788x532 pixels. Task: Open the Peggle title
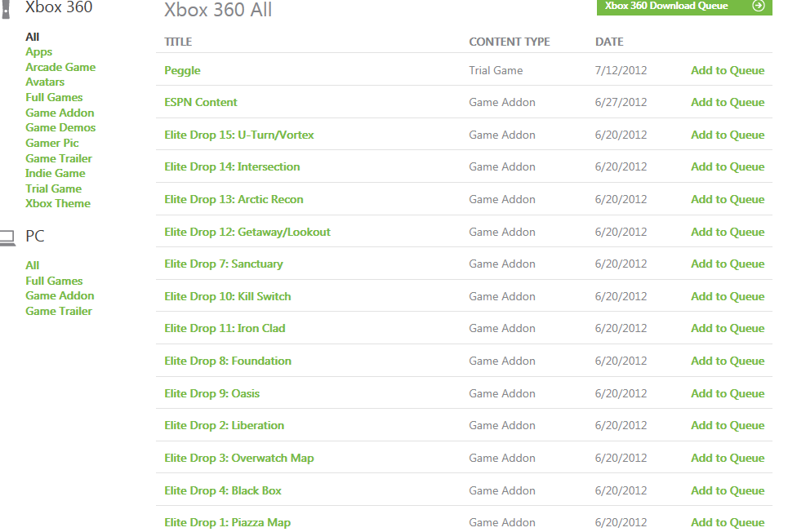(x=182, y=70)
